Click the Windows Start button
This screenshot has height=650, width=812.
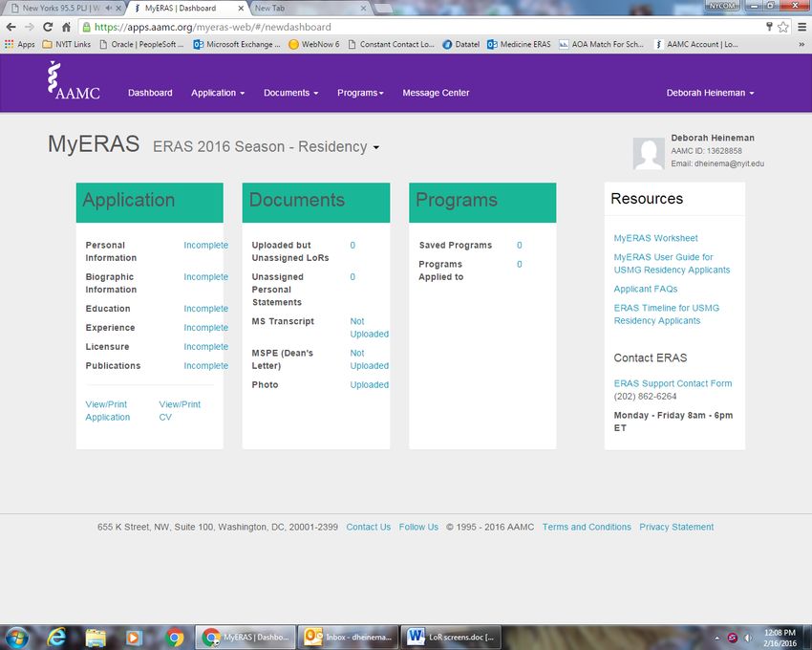(x=16, y=637)
